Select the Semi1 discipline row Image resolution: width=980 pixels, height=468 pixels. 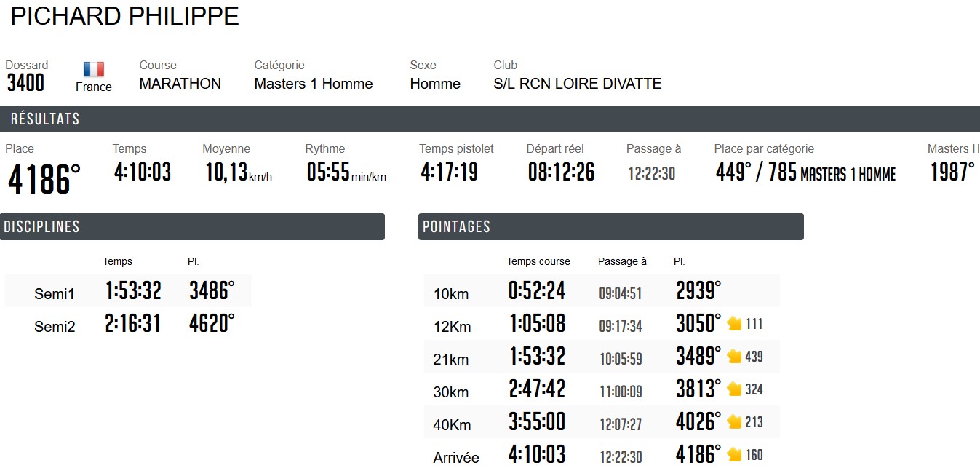click(128, 291)
